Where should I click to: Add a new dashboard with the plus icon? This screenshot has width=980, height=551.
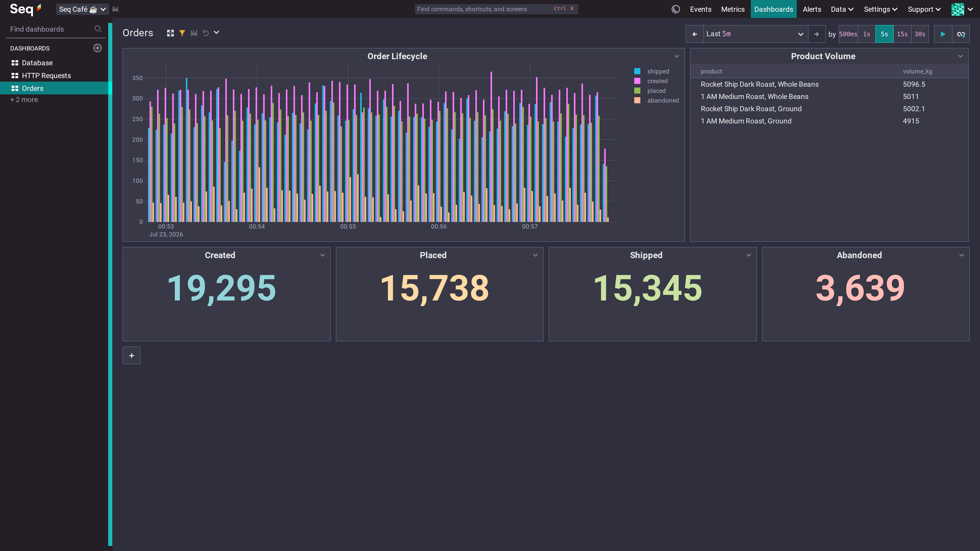coord(97,48)
